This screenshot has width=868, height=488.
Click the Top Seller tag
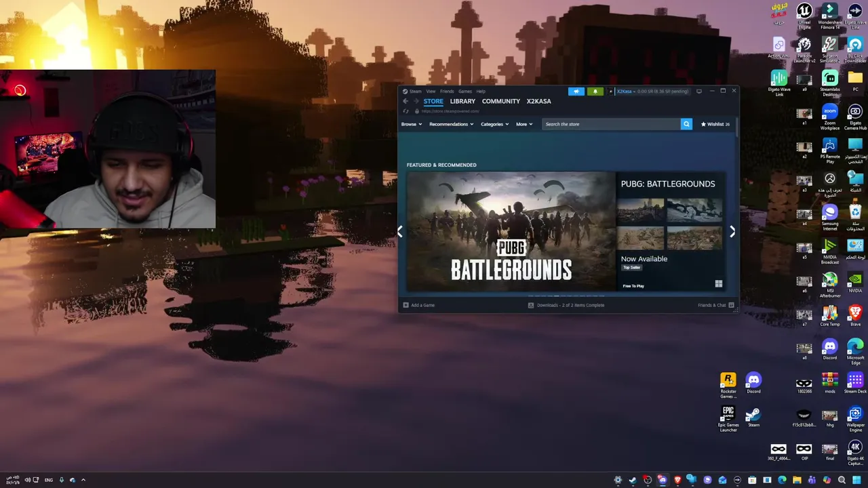tap(631, 268)
